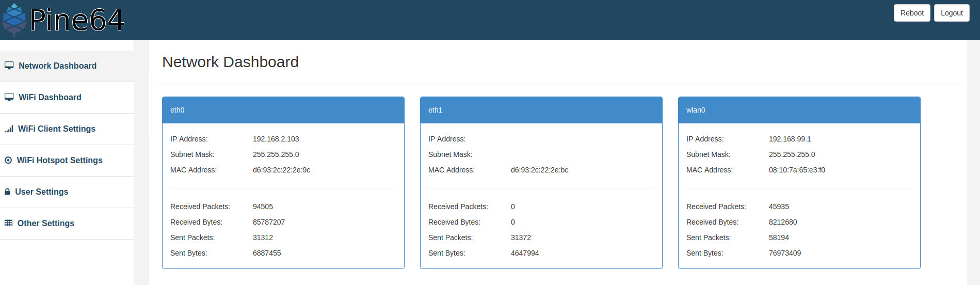Viewport: 980px width, 285px height.
Task: Click the eth0 MAC Address label
Action: click(194, 170)
